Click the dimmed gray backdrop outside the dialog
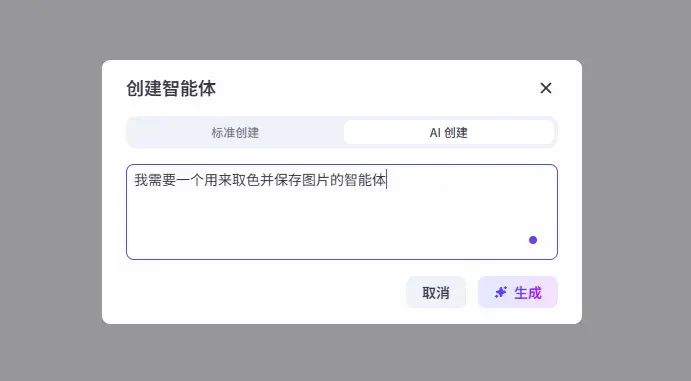 tap(51, 189)
